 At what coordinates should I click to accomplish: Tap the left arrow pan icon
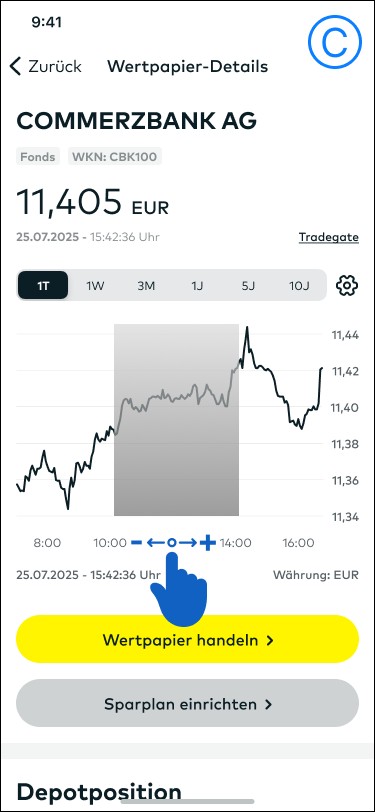pos(155,543)
